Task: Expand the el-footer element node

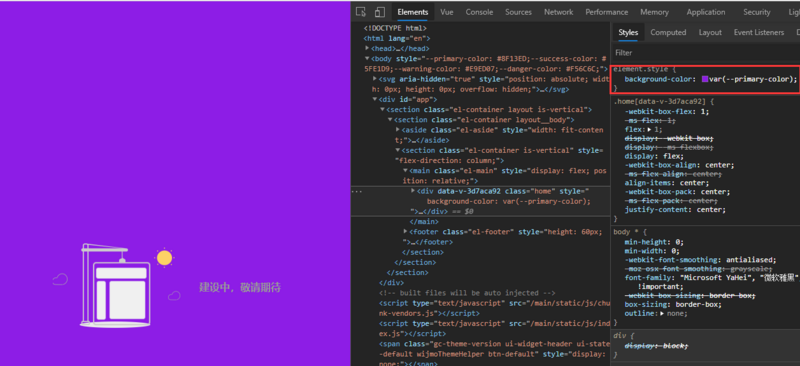Action: point(406,232)
